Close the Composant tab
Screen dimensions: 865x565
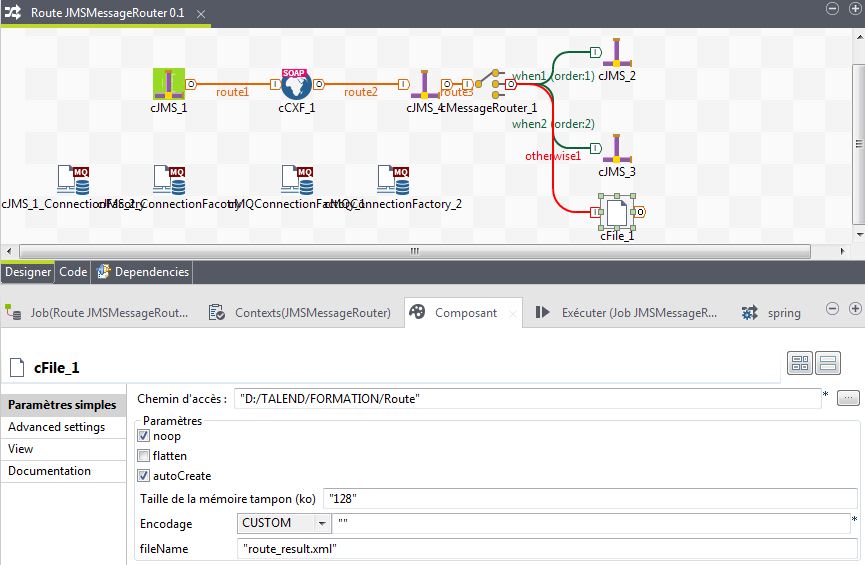[x=512, y=313]
